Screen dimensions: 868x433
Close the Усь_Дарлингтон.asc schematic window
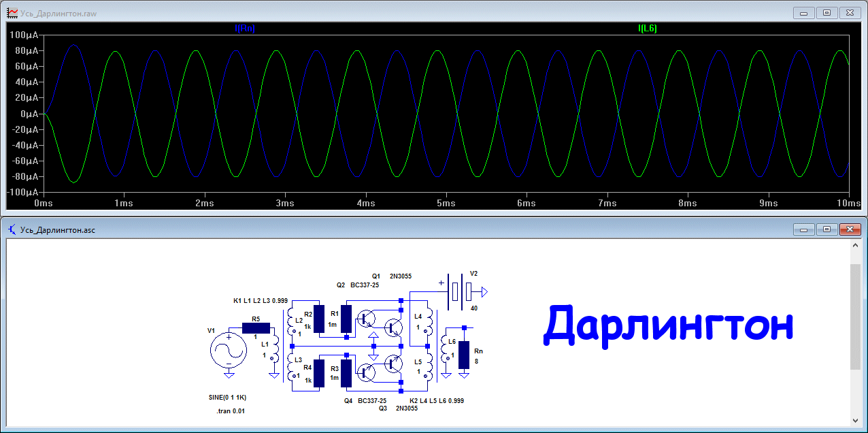click(850, 229)
